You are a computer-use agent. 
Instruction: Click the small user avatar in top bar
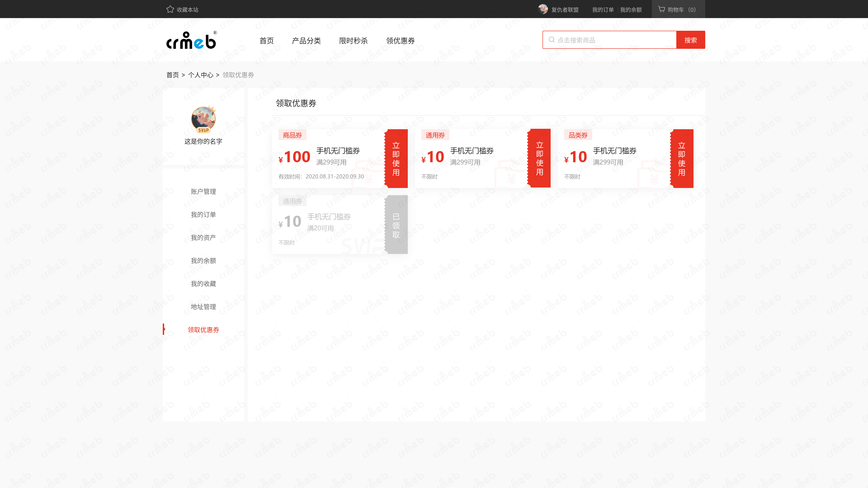[543, 9]
